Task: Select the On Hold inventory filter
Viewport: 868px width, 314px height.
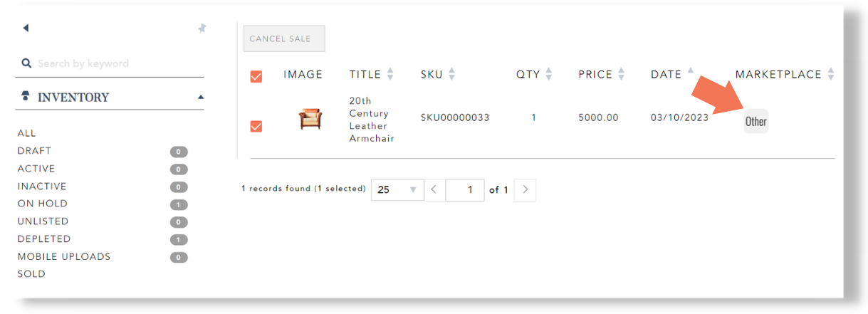Action: [x=43, y=204]
